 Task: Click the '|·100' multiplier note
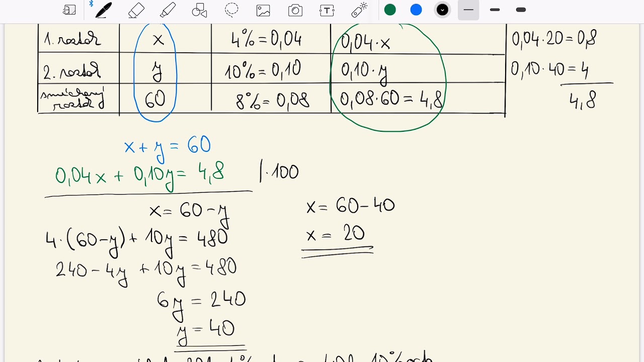coord(279,172)
